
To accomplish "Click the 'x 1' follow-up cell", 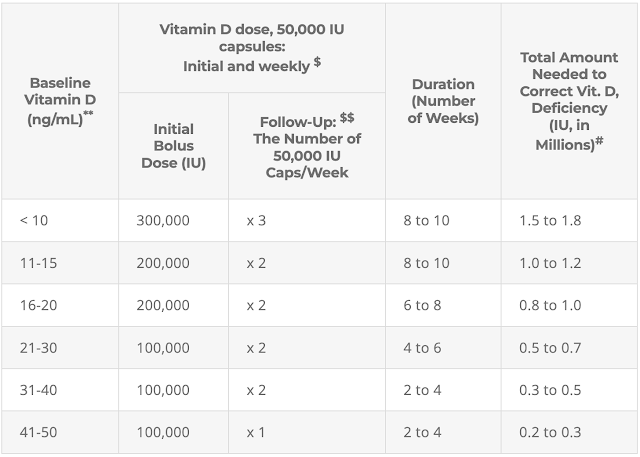I will 256,432.
